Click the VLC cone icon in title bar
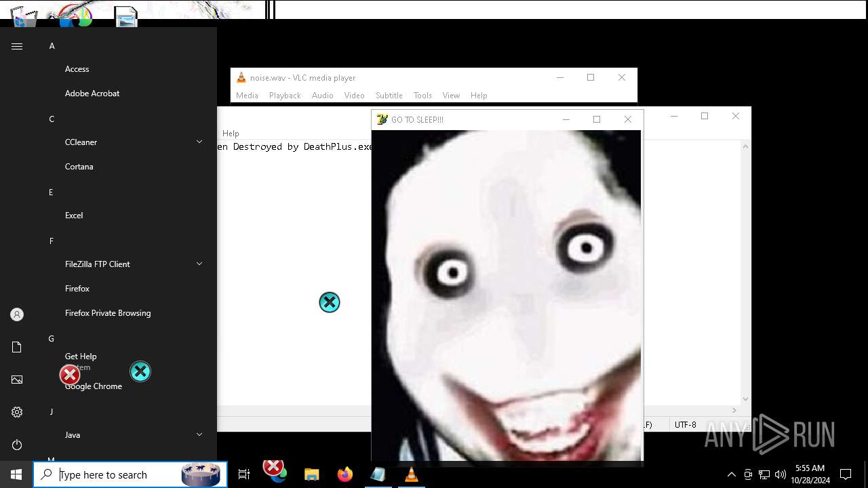Image resolution: width=868 pixels, height=488 pixels. click(x=241, y=77)
